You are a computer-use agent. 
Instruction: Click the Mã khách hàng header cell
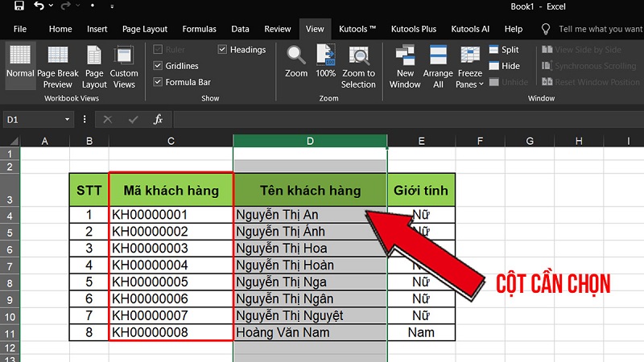pos(171,191)
